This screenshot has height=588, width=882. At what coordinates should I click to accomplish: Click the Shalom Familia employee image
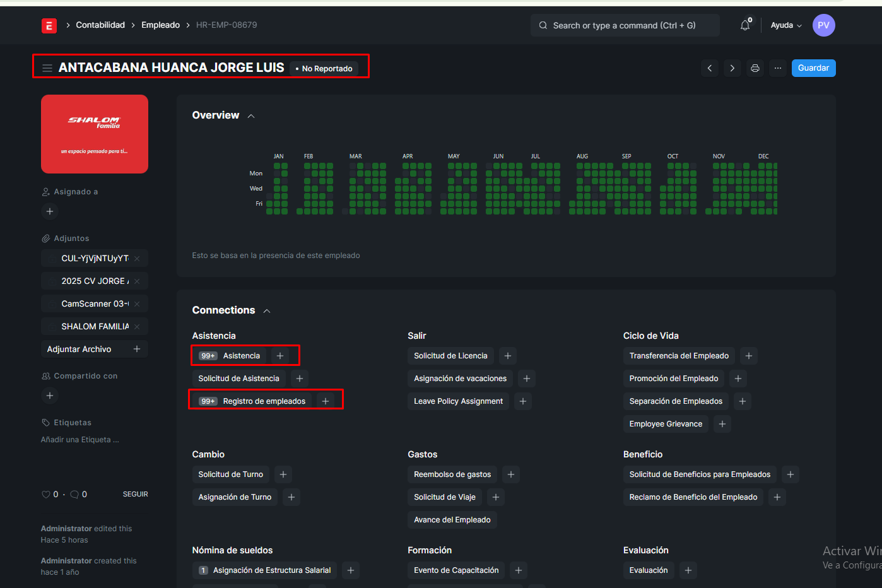pyautogui.click(x=95, y=134)
